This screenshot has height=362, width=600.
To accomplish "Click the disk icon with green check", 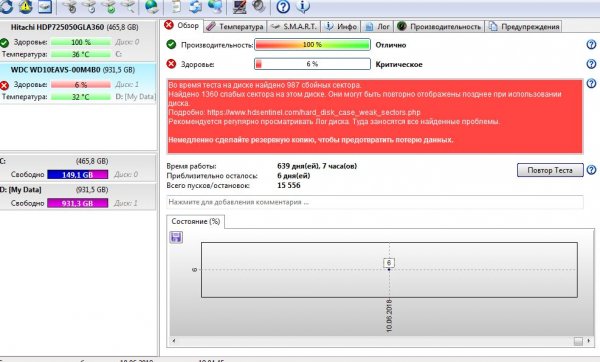I will coord(109,7).
